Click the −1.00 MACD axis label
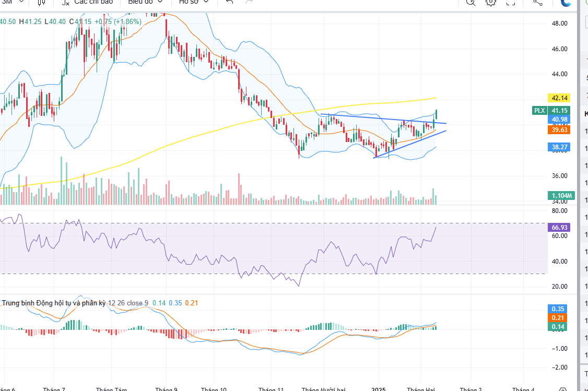This screenshot has width=588, height=391. (559, 349)
